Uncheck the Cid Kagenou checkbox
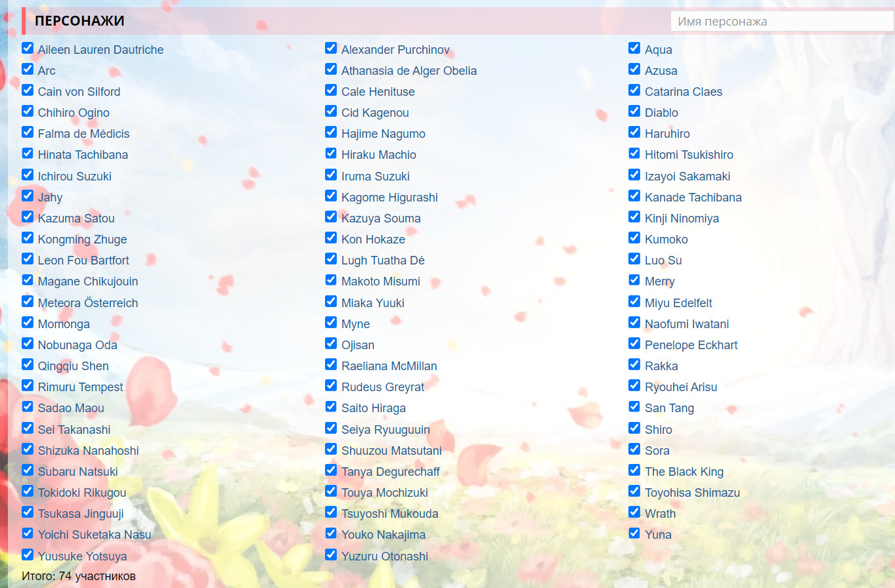 click(331, 112)
